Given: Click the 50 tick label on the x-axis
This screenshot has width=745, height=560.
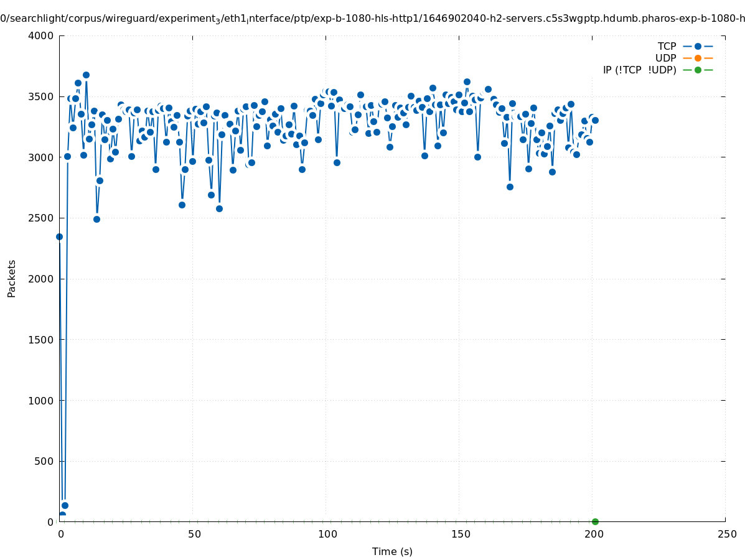Looking at the screenshot, I should 194,534.
